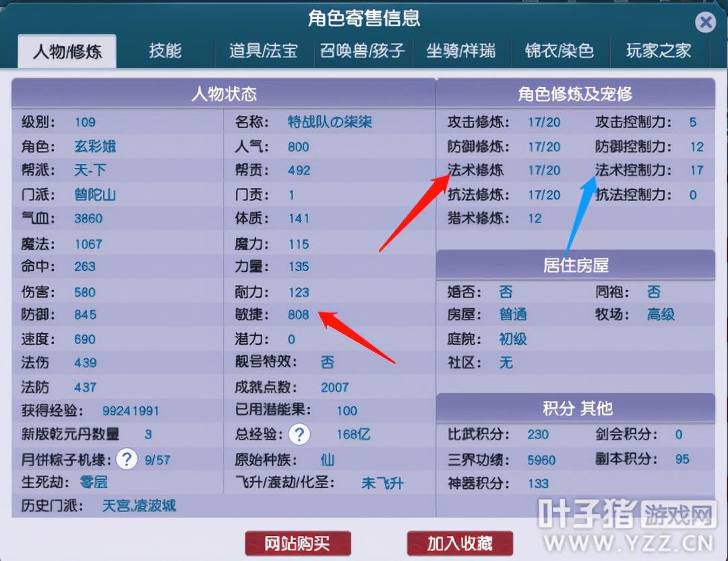Close the 角色寄售信息 dialog
The width and height of the screenshot is (728, 561).
tap(705, 22)
